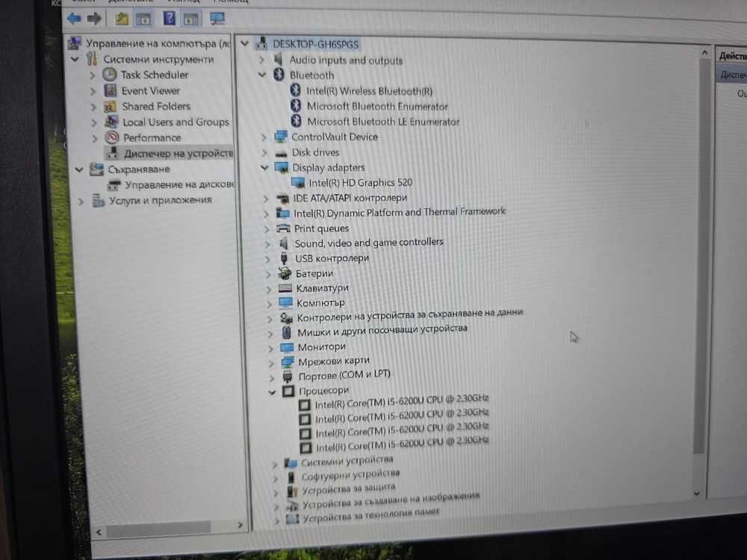The height and width of the screenshot is (560, 747).
Task: Expand the Услуги и приложения node
Action: click(81, 202)
